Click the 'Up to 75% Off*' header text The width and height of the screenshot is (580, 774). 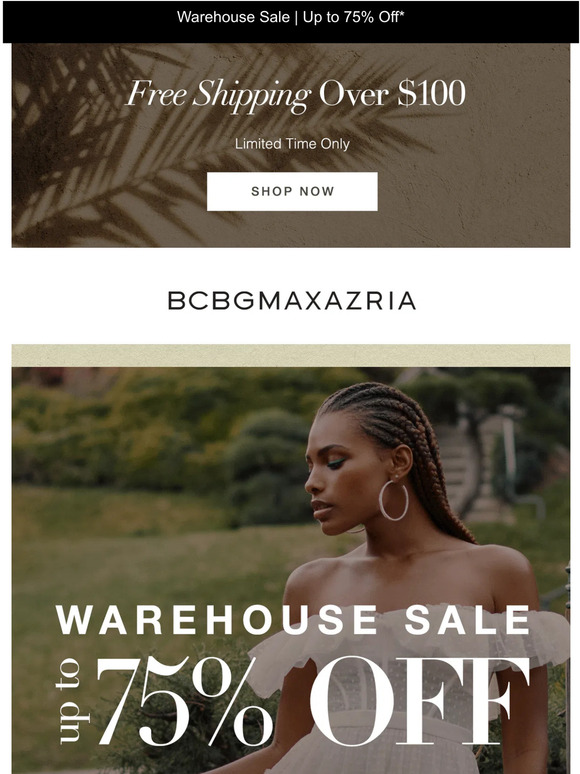point(353,17)
